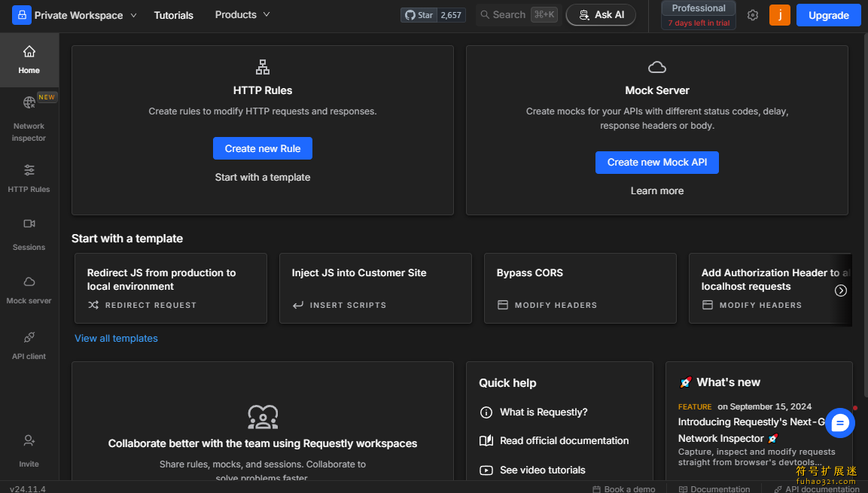Open the What is Requestly? help link
The height and width of the screenshot is (493, 868).
[x=544, y=412]
